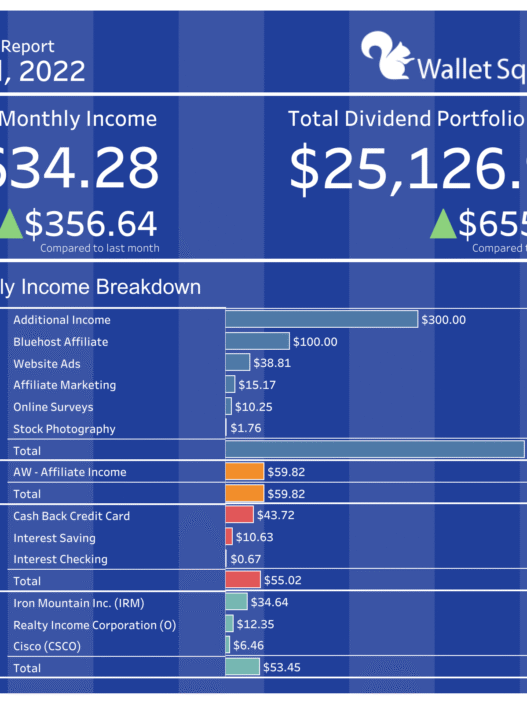This screenshot has width=527, height=703.
Task: Click the 'Income Breakdown' section title
Action: click(x=110, y=287)
